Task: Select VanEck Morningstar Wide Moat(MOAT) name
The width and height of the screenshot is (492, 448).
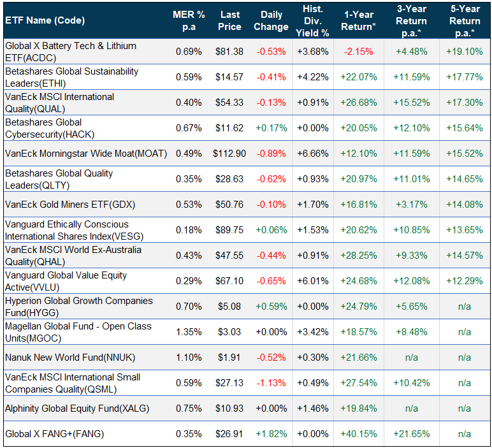Action: pos(86,154)
